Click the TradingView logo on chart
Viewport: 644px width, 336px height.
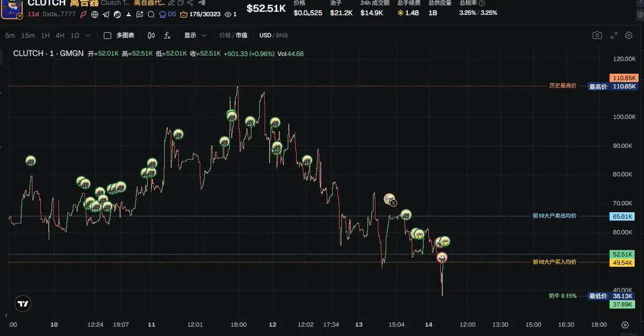coord(23,304)
